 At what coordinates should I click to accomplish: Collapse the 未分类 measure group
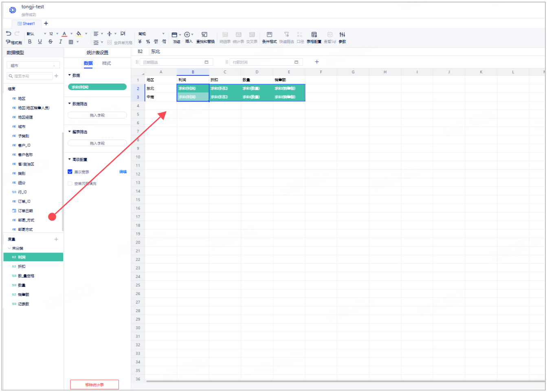click(x=9, y=248)
